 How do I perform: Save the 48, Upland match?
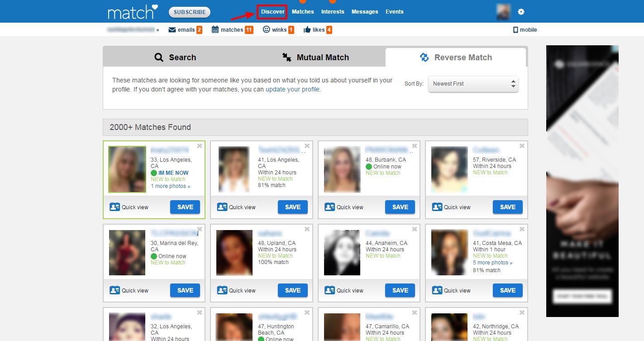coord(292,290)
